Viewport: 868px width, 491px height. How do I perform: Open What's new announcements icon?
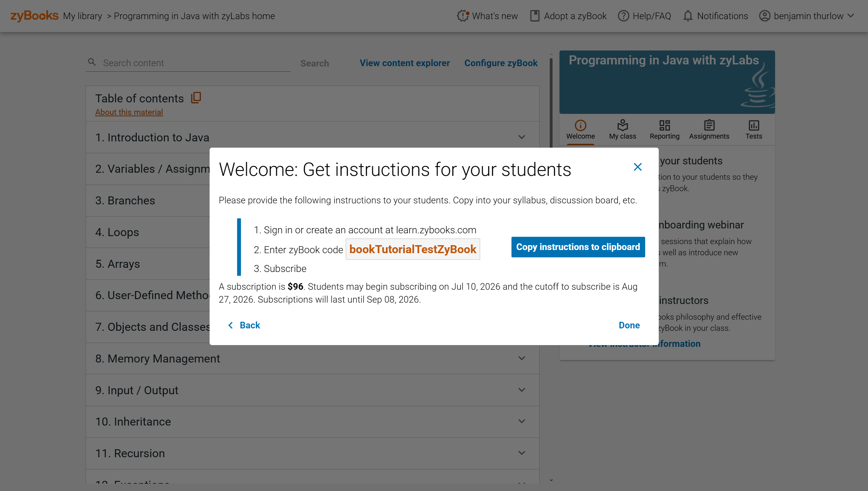pos(463,16)
